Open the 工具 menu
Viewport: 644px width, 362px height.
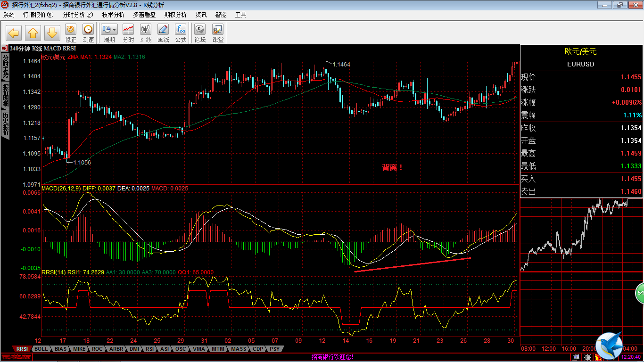coord(240,15)
